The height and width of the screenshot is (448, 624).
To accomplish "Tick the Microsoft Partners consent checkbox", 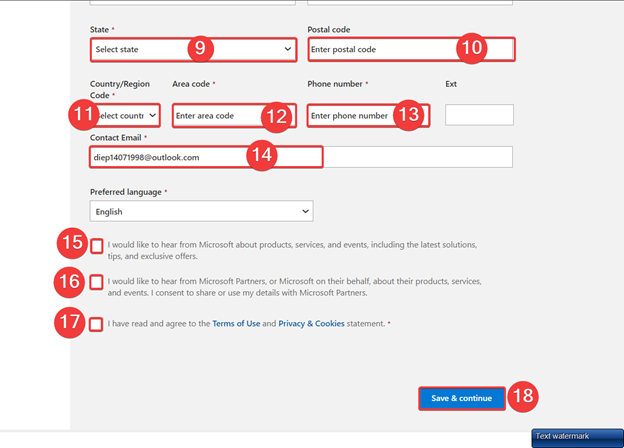I will (x=96, y=282).
